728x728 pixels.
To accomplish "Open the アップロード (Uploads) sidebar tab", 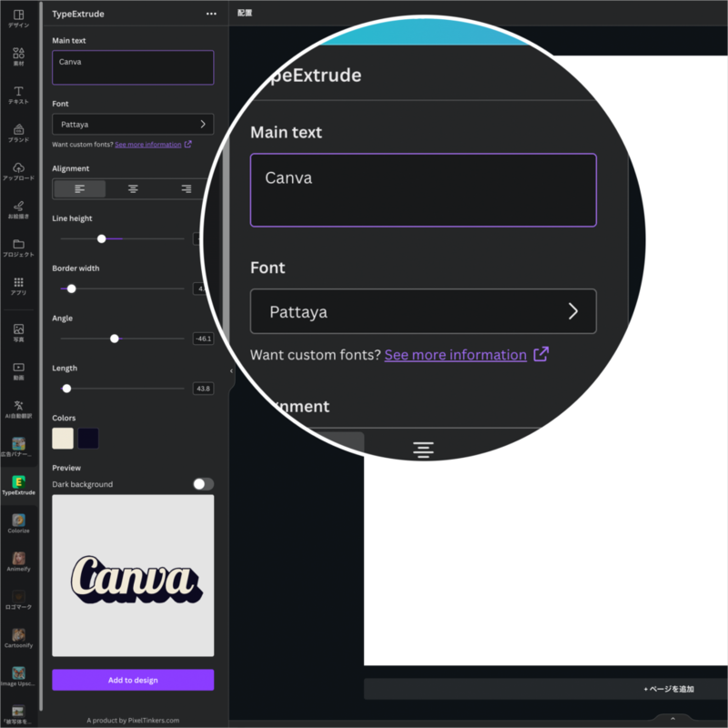I will tap(18, 172).
